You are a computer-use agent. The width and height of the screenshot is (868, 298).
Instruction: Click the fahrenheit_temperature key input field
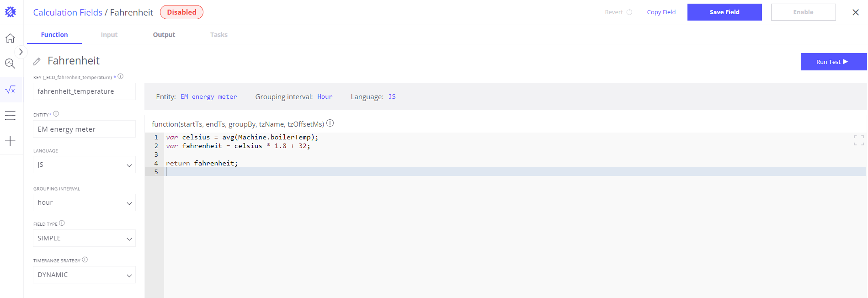point(84,91)
